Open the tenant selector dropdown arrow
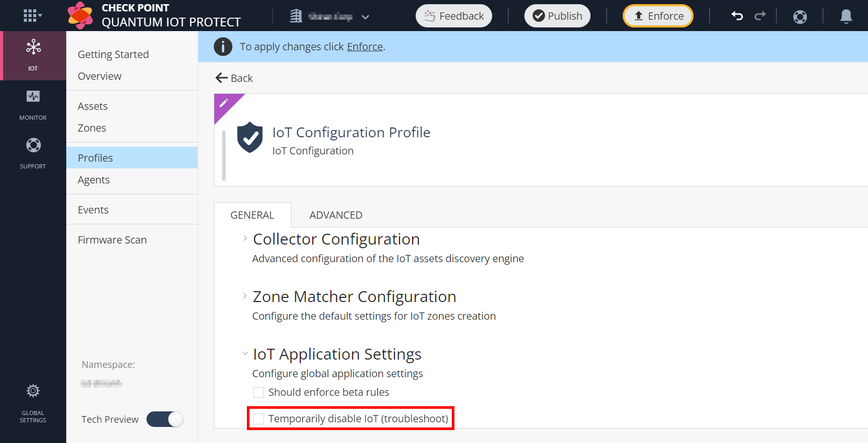Image resolution: width=868 pixels, height=443 pixels. coord(365,17)
